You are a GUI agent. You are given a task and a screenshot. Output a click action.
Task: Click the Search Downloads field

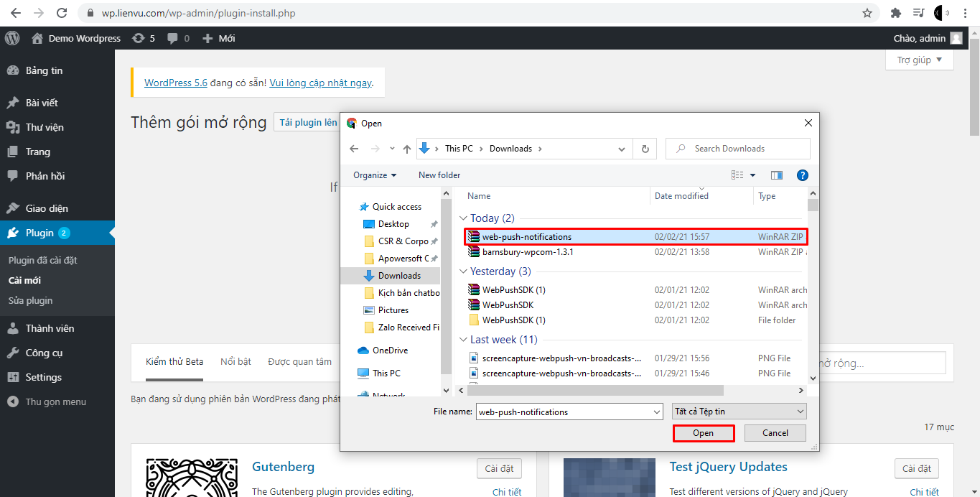coord(738,149)
